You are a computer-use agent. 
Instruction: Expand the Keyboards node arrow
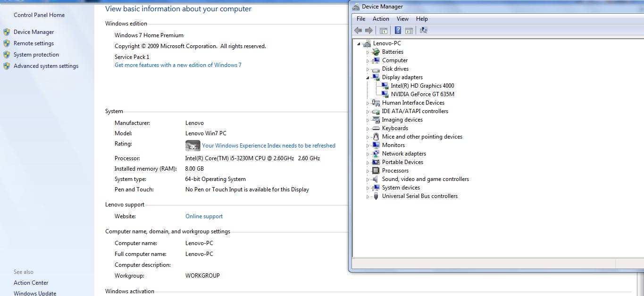tap(368, 129)
